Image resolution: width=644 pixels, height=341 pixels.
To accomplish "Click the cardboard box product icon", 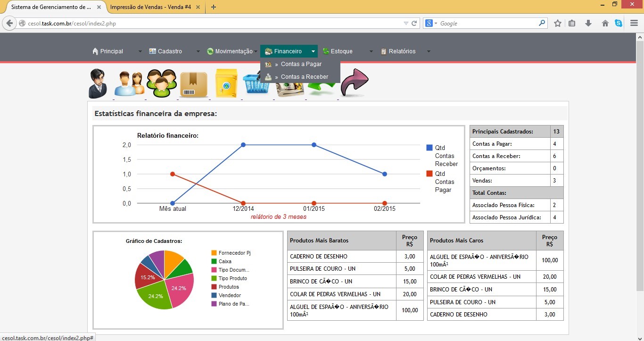I will click(193, 84).
